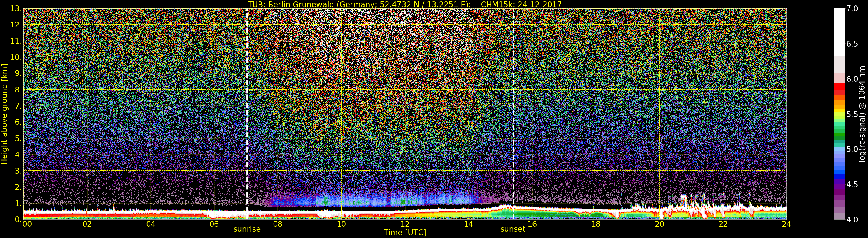Click the "06" tick on the time axis
Viewport: 868px width, 238px height.
pos(214,224)
